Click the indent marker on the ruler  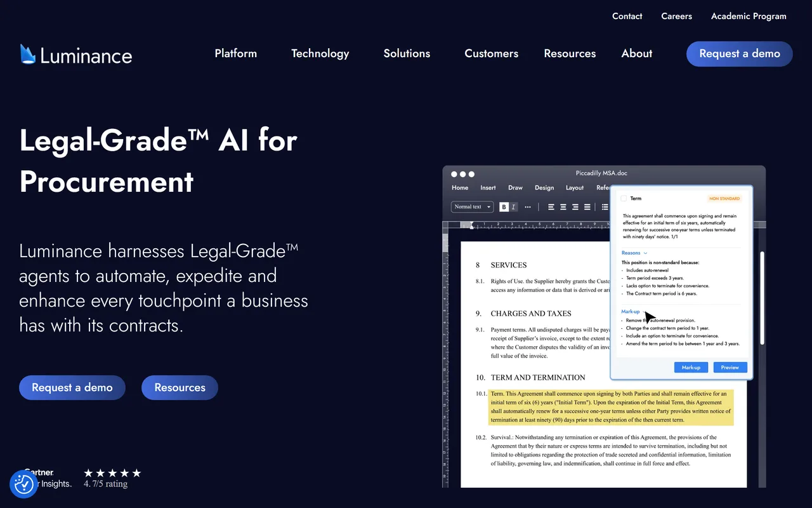coord(471,225)
